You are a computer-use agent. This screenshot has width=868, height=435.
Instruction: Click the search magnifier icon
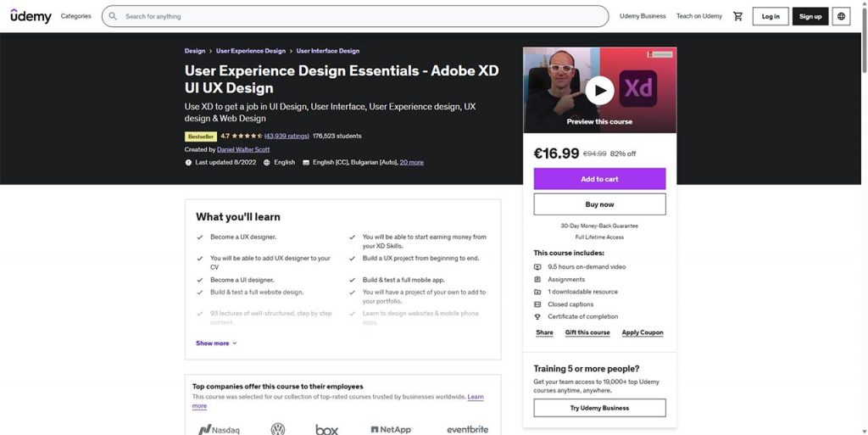coord(113,16)
